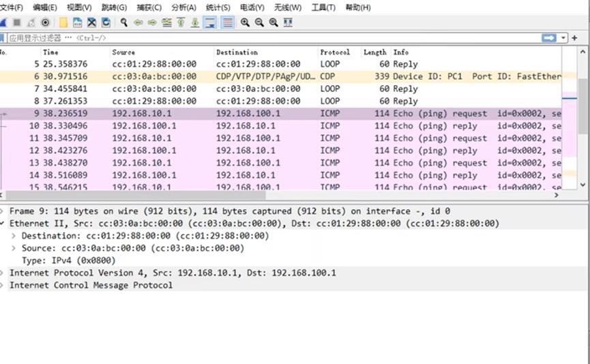Sort by the Destination column header
The image size is (590, 364).
pyautogui.click(x=265, y=52)
